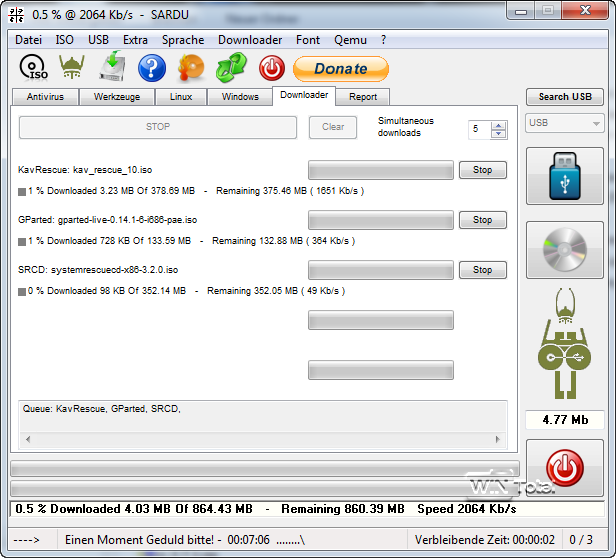The height and width of the screenshot is (558, 616).
Task: Close the SARDU window
Action: pos(585,10)
